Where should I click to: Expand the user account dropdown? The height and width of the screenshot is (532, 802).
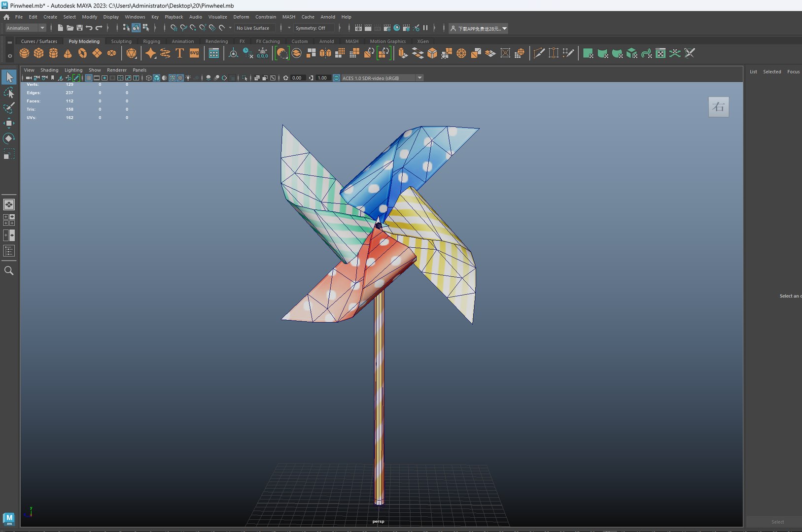(x=478, y=29)
